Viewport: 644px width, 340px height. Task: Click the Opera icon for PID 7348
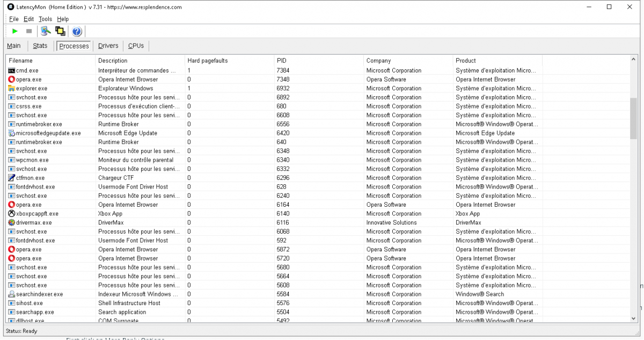[12, 79]
